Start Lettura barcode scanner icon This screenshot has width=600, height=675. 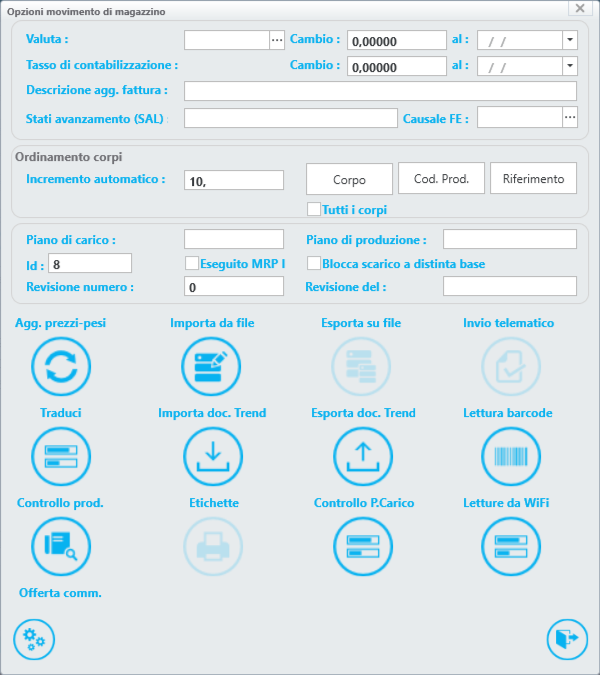click(x=512, y=456)
